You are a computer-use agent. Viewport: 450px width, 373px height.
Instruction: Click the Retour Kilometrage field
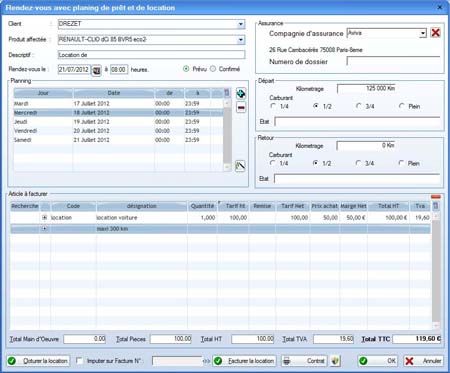[366, 145]
